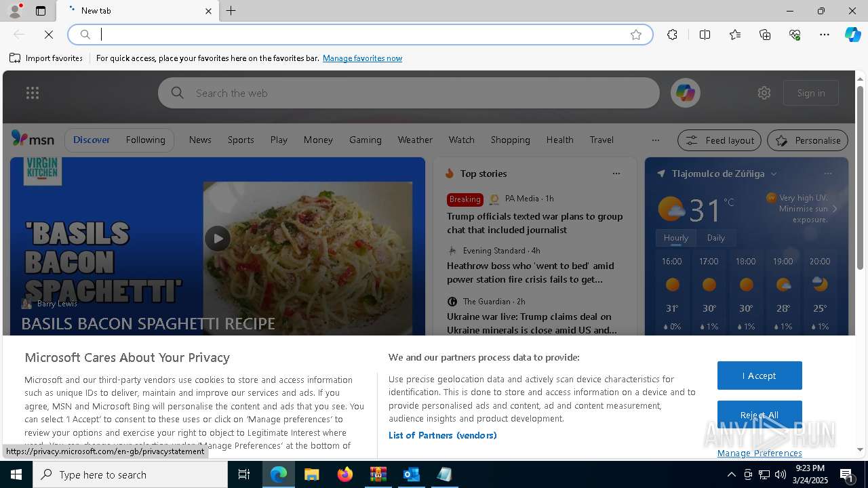Click Reject All cookies button

point(759,415)
